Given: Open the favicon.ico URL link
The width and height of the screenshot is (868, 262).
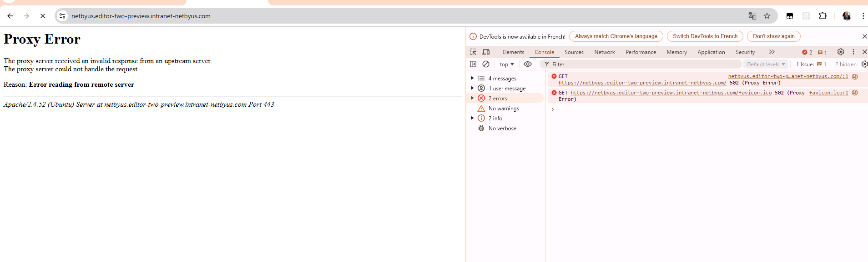Looking at the screenshot, I should (x=671, y=93).
